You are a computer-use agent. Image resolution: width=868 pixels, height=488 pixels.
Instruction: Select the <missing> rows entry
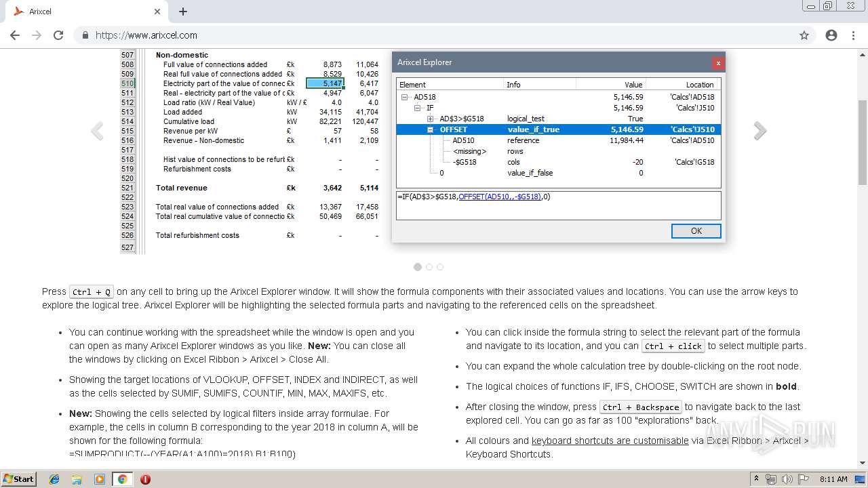coord(558,151)
